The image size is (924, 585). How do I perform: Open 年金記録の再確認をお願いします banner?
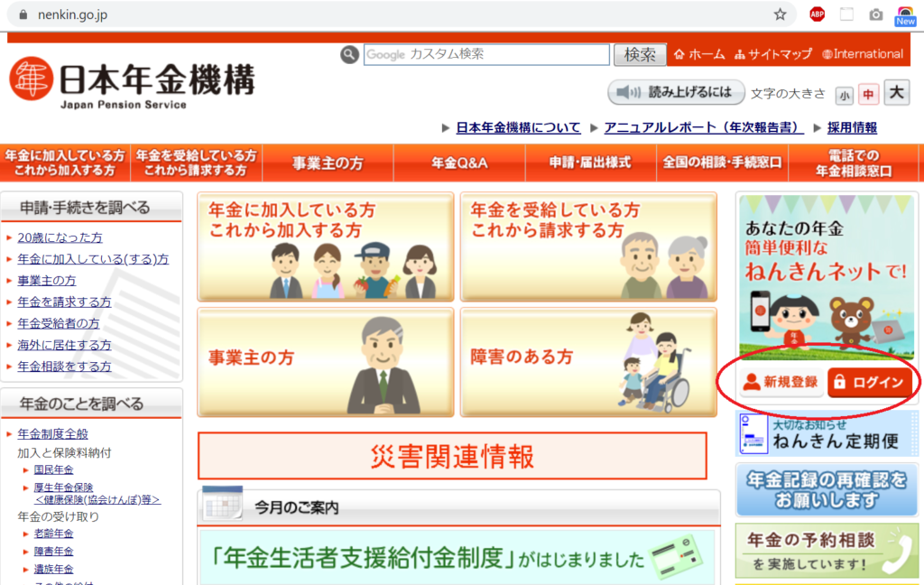tap(827, 489)
